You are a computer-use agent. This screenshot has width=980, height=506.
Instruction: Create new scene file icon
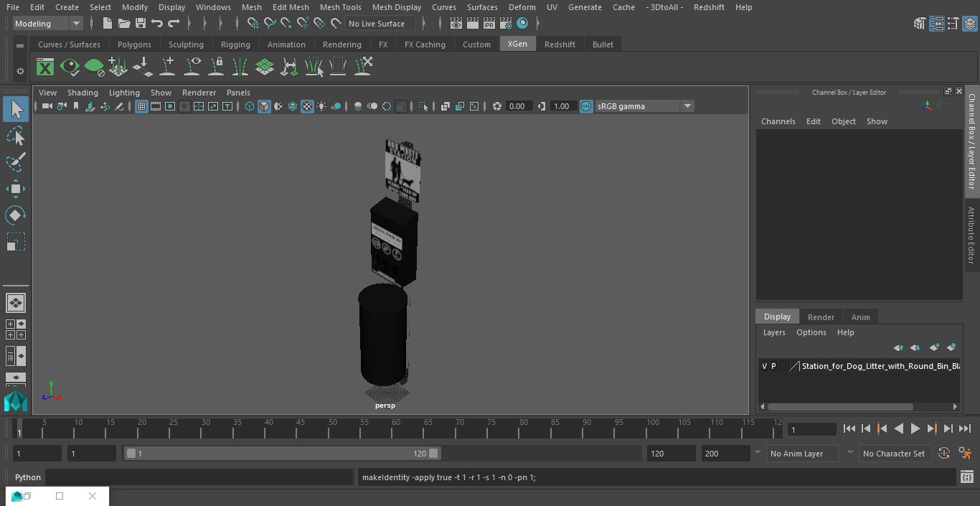108,24
